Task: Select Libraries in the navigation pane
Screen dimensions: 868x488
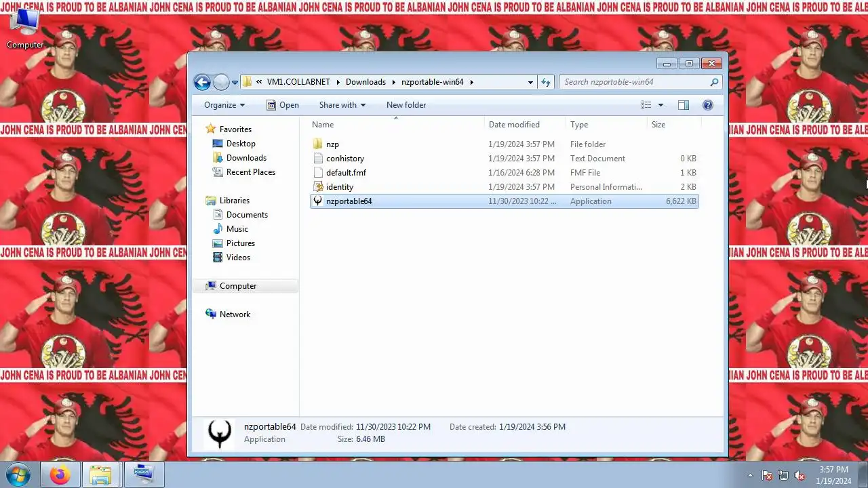Action: point(235,201)
